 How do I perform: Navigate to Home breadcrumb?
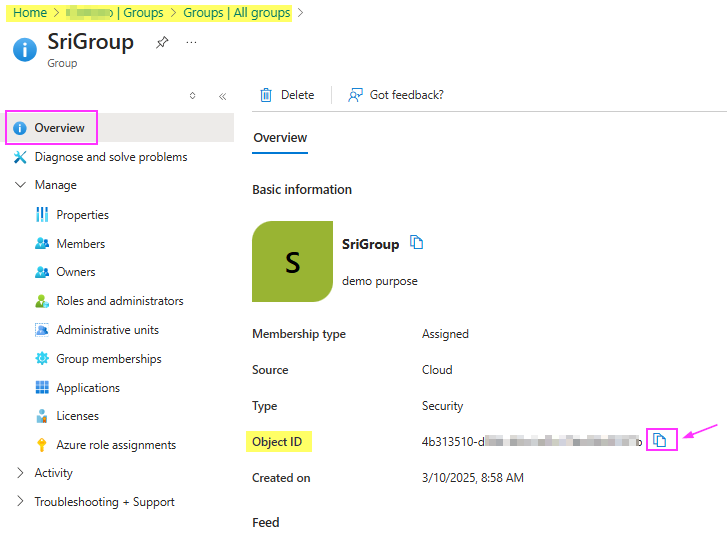tap(30, 13)
